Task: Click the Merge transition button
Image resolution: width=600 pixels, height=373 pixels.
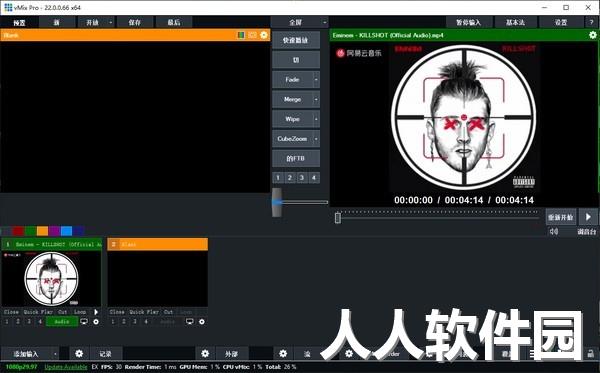Action: coord(292,99)
